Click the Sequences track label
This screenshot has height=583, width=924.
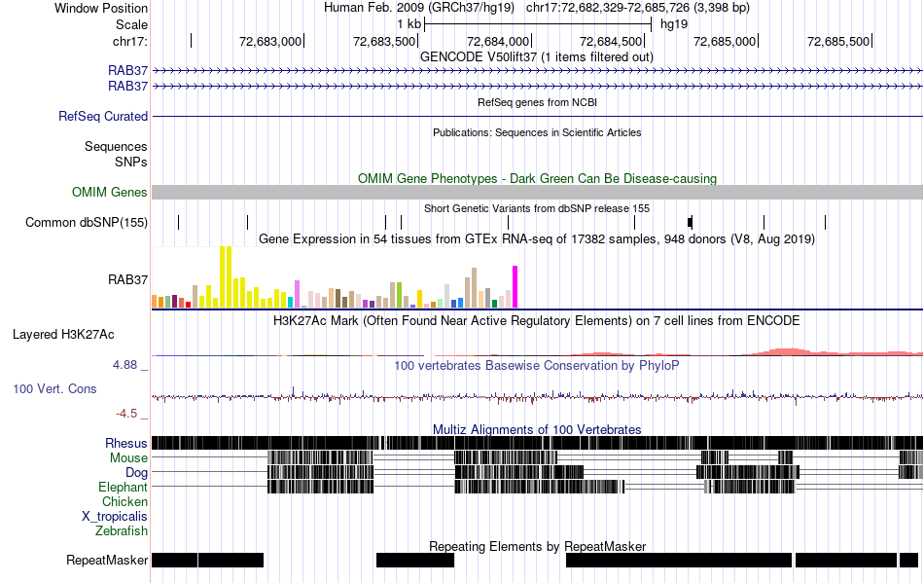point(116,146)
